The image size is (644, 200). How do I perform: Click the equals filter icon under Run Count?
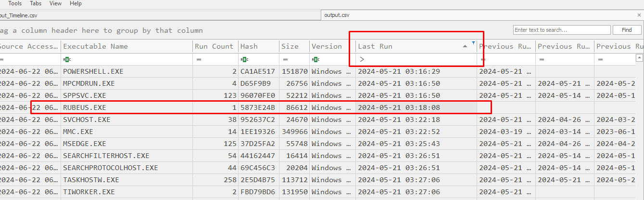198,59
